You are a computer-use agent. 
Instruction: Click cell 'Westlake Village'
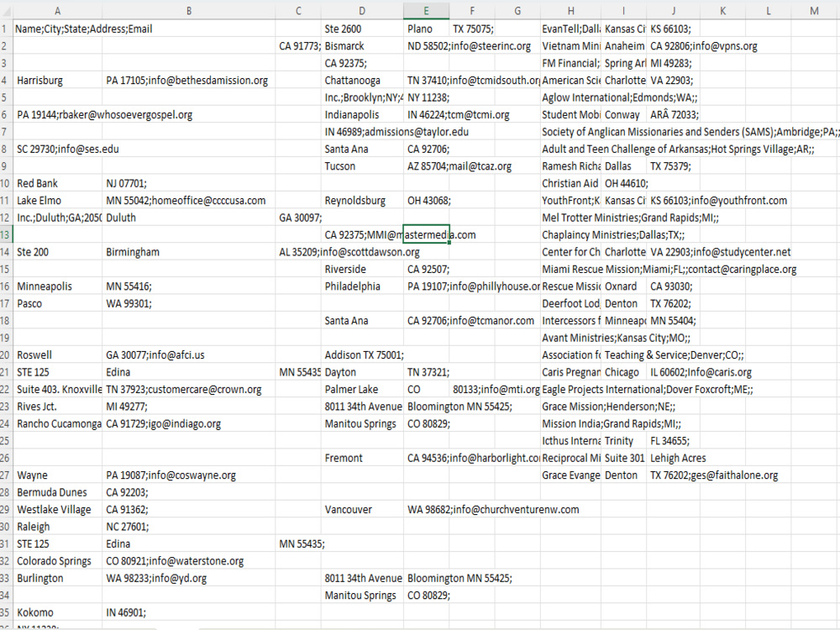(57, 510)
